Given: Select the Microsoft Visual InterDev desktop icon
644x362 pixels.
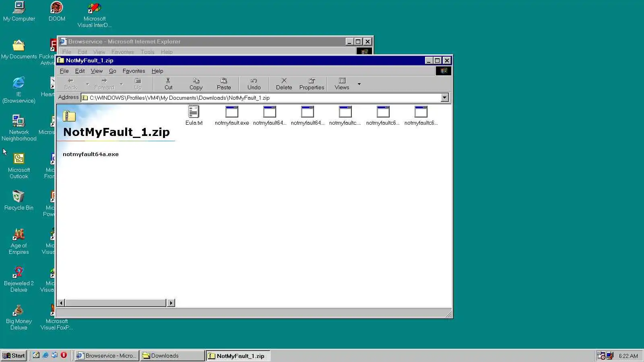Looking at the screenshot, I should coord(95,14).
